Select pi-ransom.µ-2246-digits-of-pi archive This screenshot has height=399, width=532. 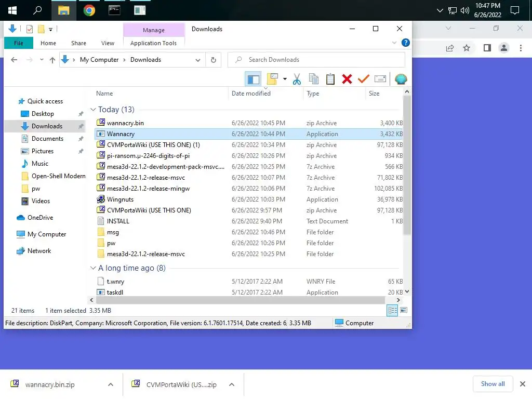[x=249, y=156]
